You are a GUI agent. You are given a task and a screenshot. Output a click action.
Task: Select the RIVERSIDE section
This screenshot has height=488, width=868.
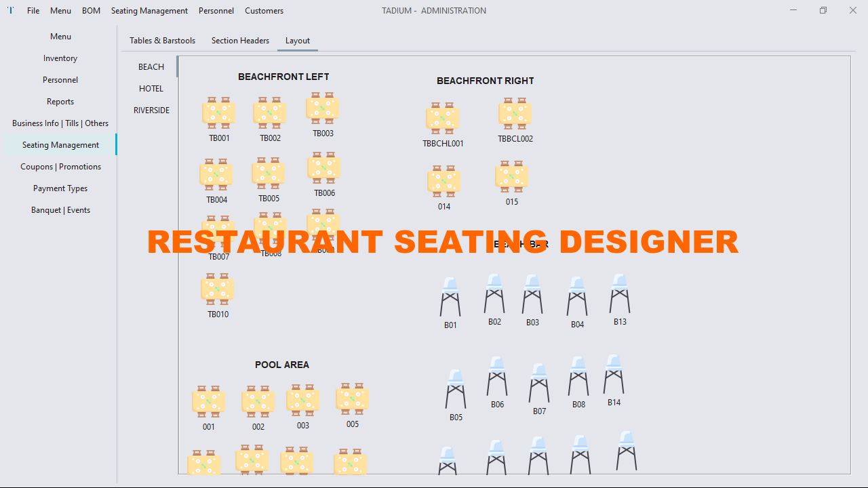(x=151, y=110)
